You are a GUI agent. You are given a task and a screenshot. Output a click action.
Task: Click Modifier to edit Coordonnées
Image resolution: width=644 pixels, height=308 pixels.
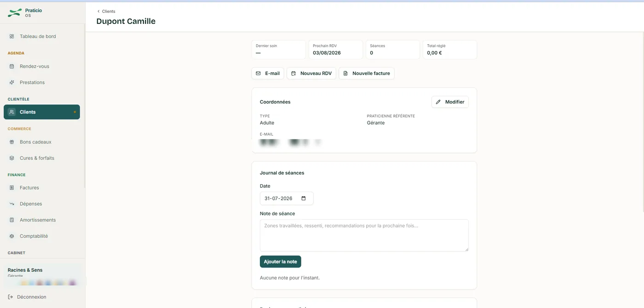coord(450,102)
